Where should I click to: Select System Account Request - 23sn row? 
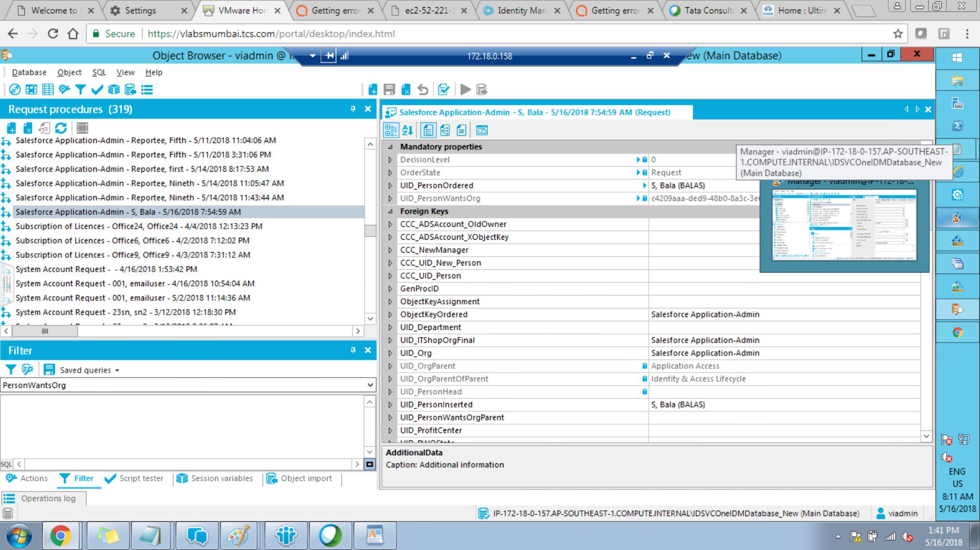125,312
